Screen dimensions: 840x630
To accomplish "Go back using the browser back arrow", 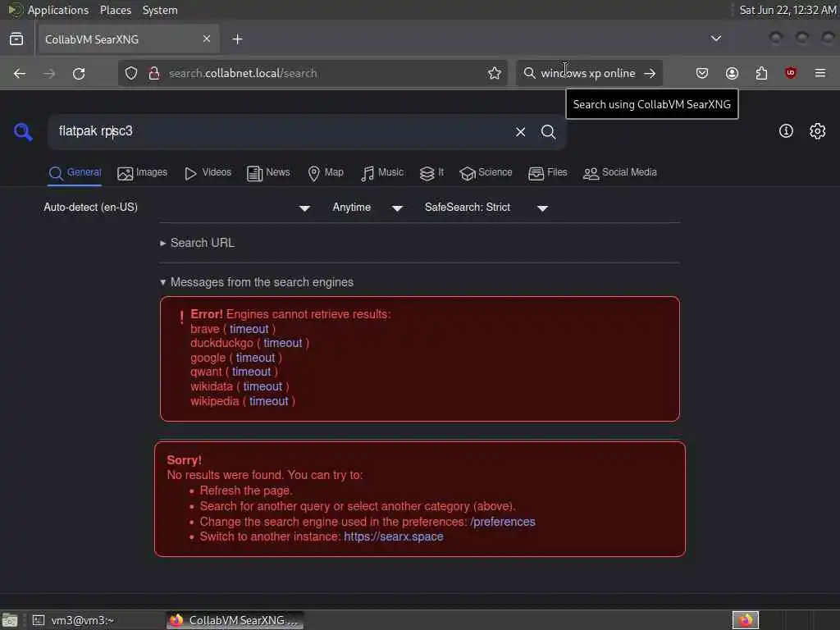I will [x=20, y=73].
